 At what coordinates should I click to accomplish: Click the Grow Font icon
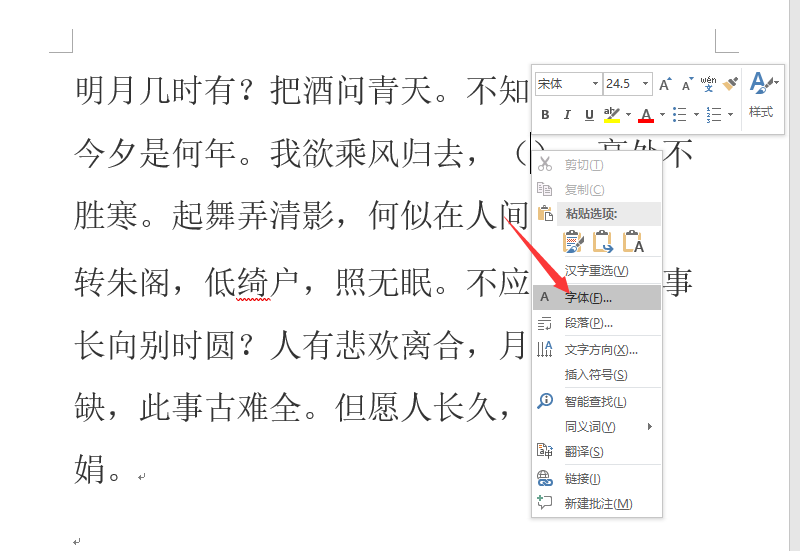point(665,84)
